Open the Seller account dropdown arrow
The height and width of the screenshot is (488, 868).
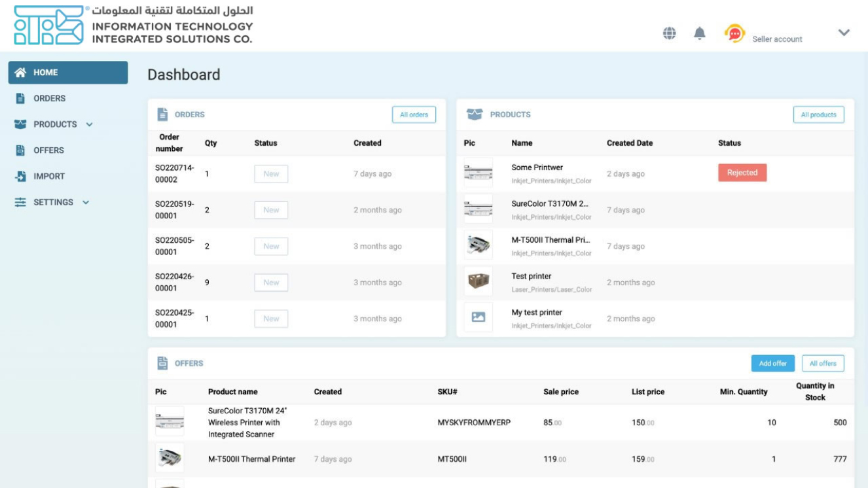pos(844,33)
